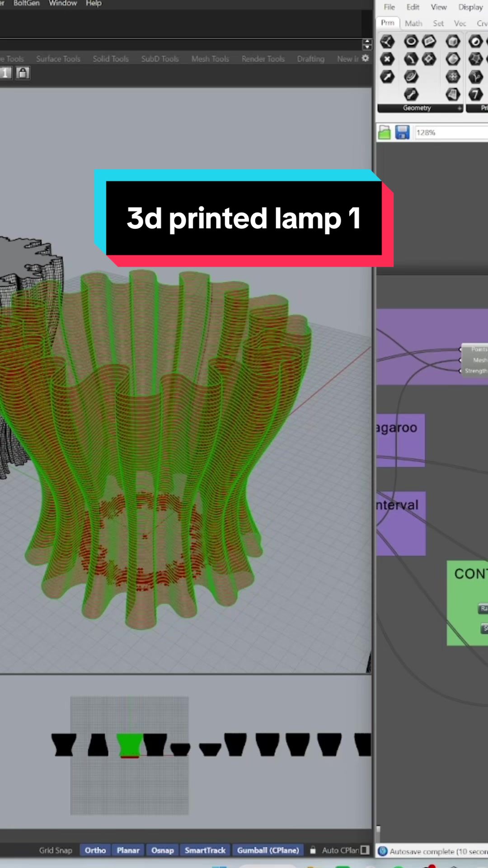
Task: Open Rhino toolbar options gear icon
Action: [x=366, y=58]
